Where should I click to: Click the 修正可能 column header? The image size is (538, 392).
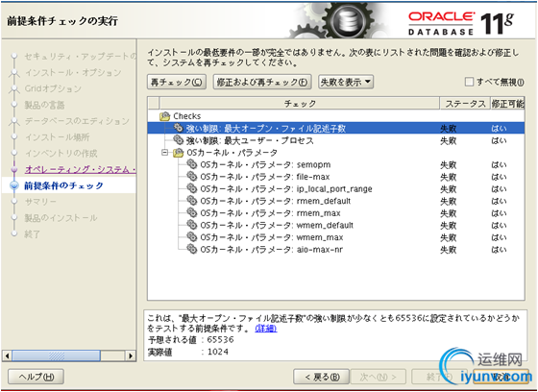click(507, 104)
